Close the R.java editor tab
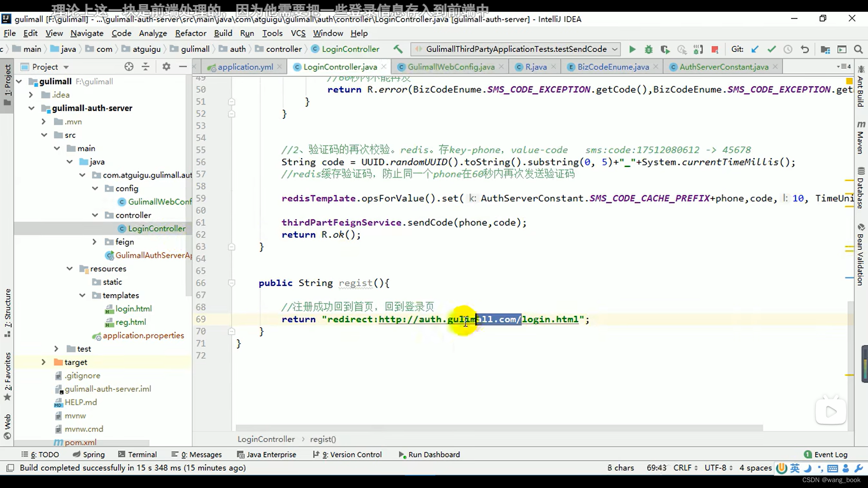The width and height of the screenshot is (868, 488). (x=553, y=67)
